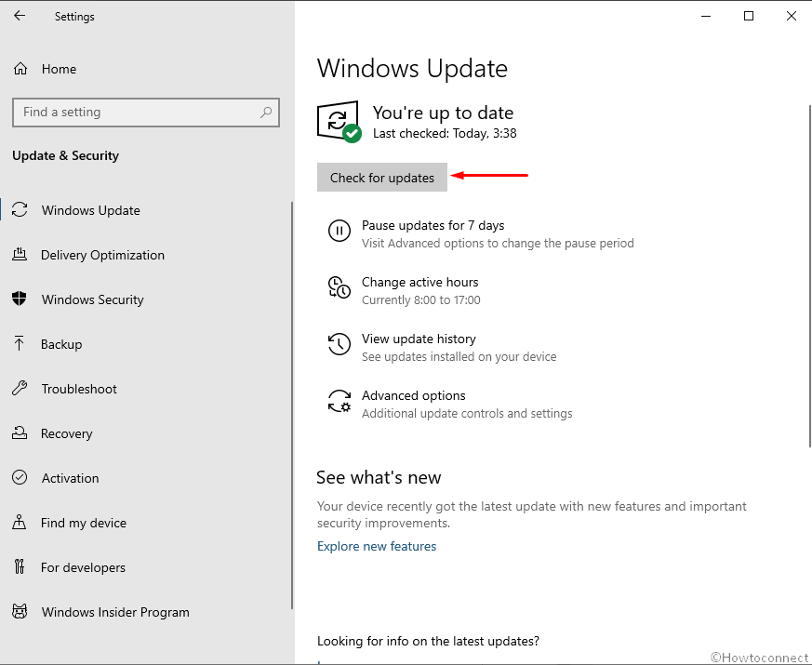The height and width of the screenshot is (665, 812).
Task: Click Looking for info on the latest updates text
Action: pyautogui.click(x=428, y=641)
